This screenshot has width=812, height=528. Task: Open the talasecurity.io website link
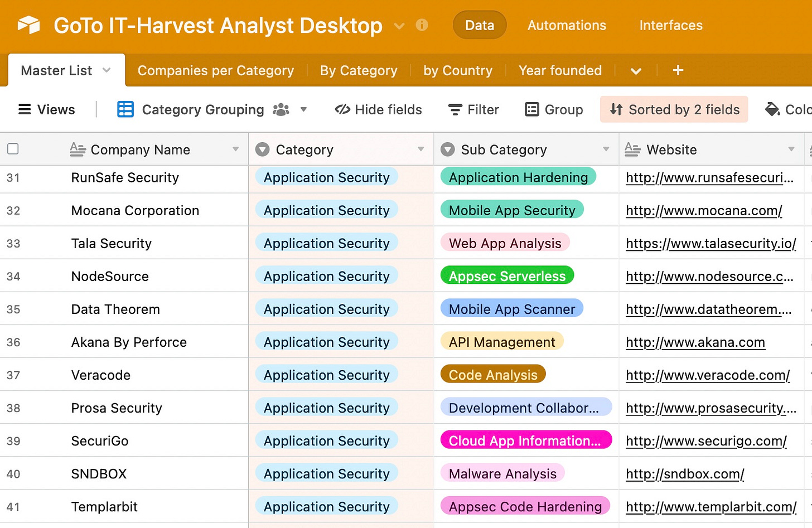pyautogui.click(x=711, y=244)
